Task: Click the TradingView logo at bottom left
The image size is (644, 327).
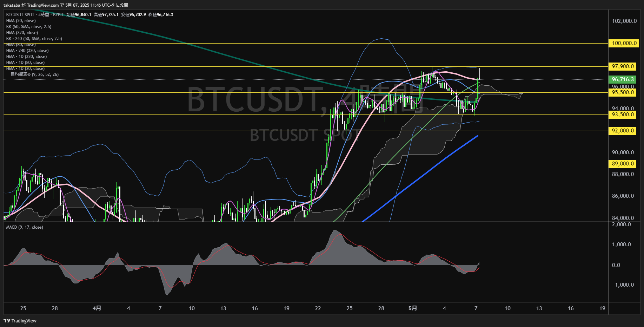Action: click(20, 321)
